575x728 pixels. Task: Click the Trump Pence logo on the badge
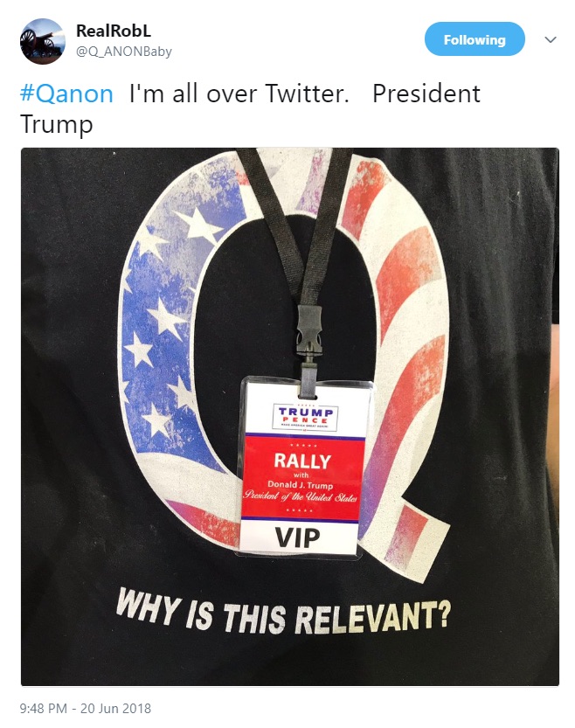click(x=304, y=418)
